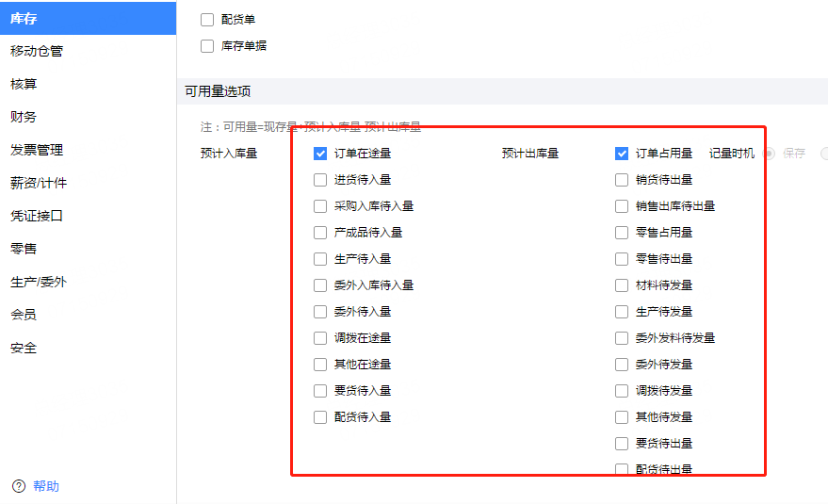Check the 采购入库待入量 checkbox
Screen dimensions: 828x504
click(320, 206)
